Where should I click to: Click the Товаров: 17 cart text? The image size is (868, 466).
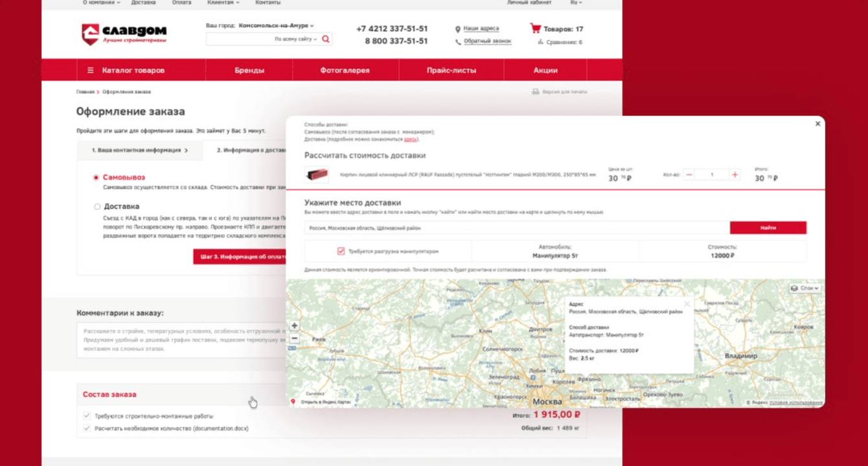(563, 29)
